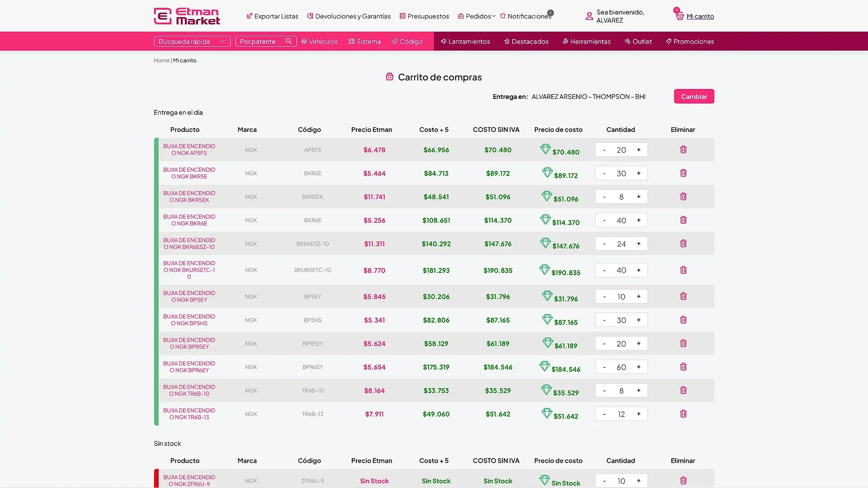Viewport: 868px width, 488px height.
Task: Delete TR6B-10 item from cart
Action: [683, 390]
